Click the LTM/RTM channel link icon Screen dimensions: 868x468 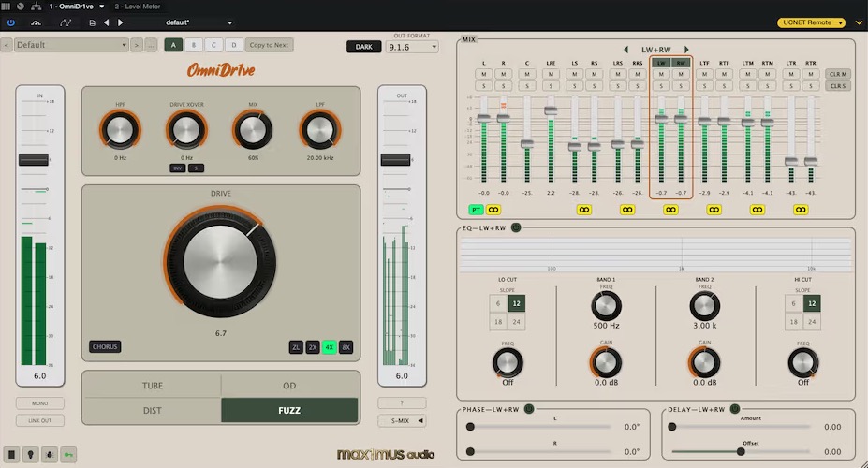(758, 210)
